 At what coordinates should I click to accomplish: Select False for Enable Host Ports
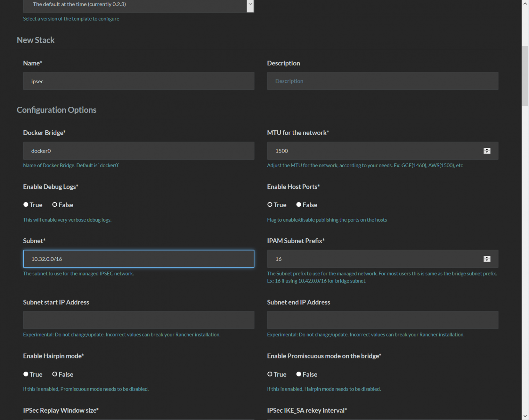coord(299,205)
